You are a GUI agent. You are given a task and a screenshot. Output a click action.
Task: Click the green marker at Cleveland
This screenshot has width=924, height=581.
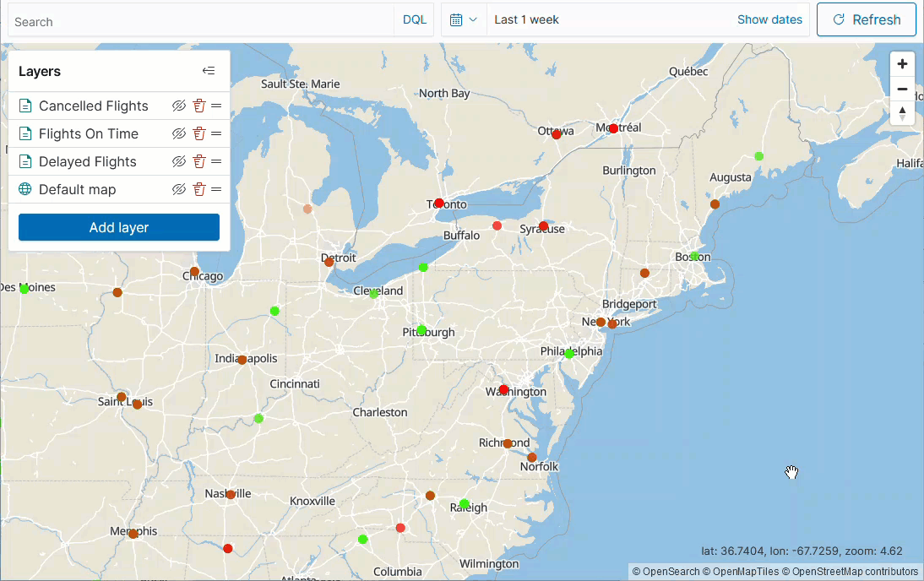pos(373,293)
